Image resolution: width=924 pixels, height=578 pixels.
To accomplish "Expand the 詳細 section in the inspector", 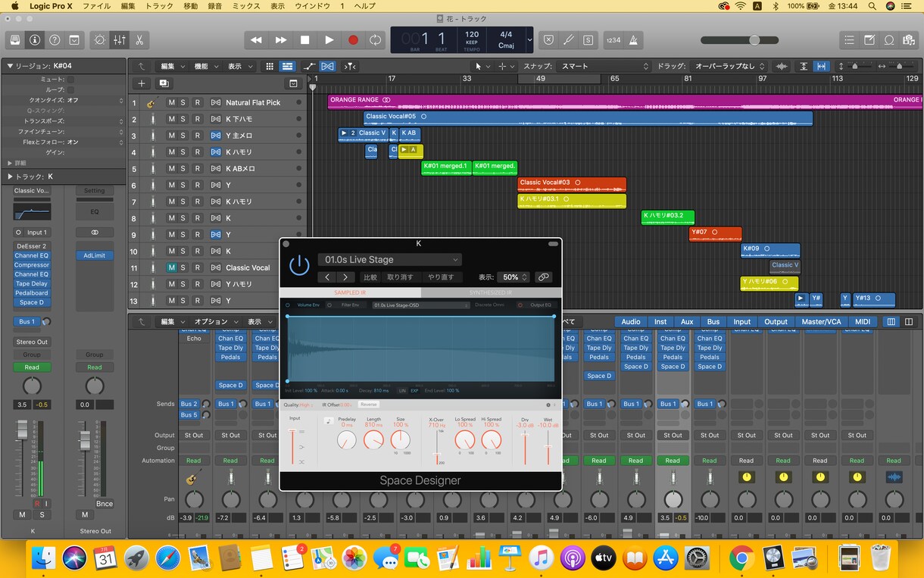I will [11, 163].
